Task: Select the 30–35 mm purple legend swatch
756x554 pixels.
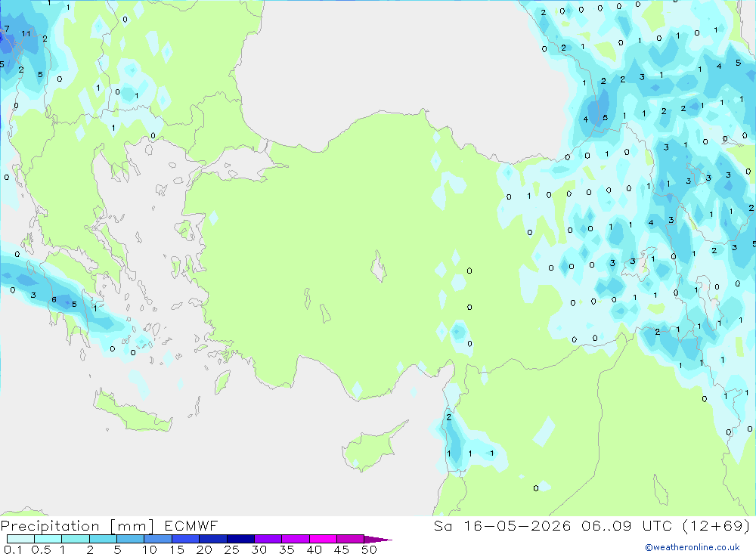Action: [268, 539]
